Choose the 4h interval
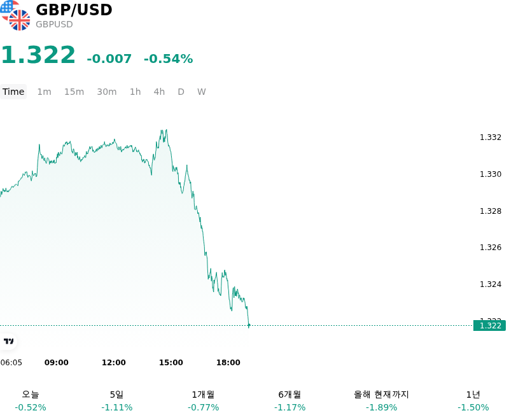Image resolution: width=509 pixels, height=420 pixels. (x=159, y=92)
